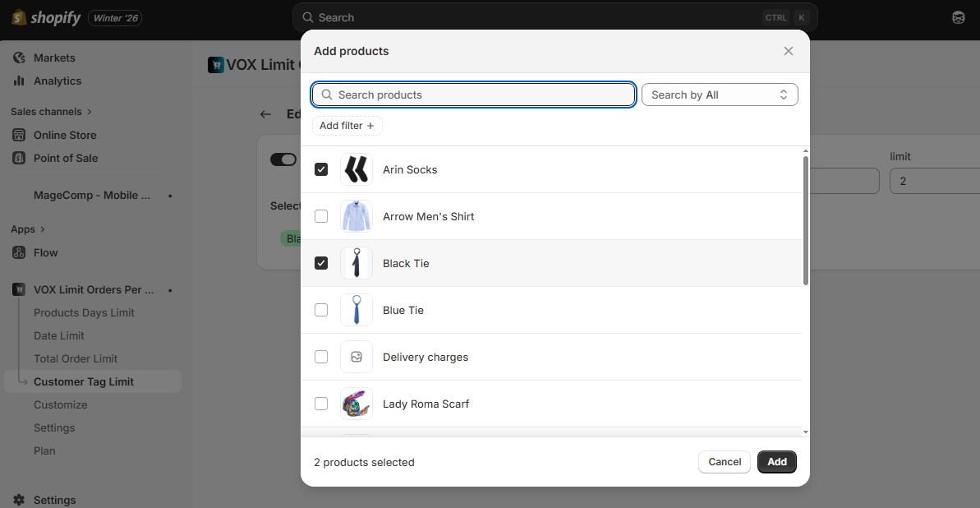
Task: Click the Shopify logo icon
Action: [19, 17]
